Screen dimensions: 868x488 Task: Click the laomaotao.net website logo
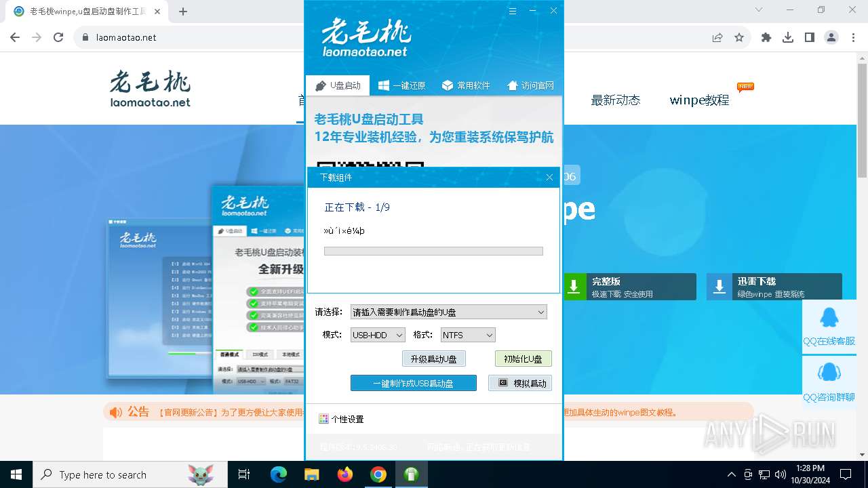151,89
